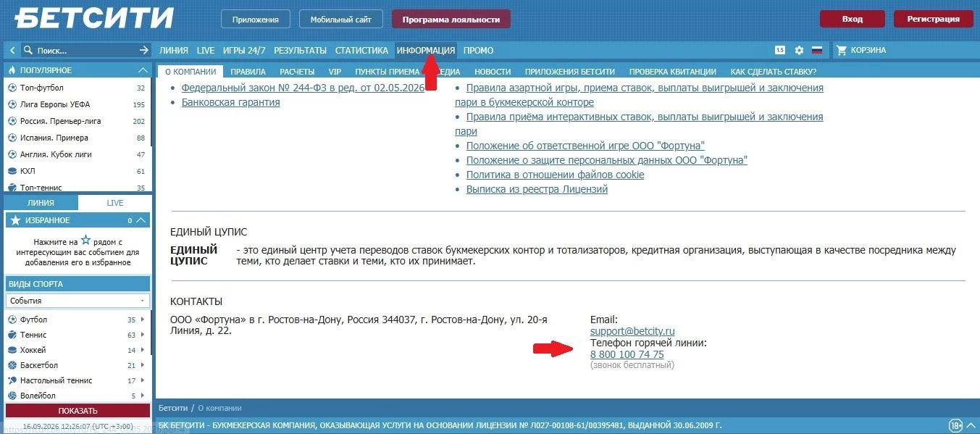Click the flame icon next to ПОПУЛЯРНОЕ
The height and width of the screenshot is (434, 980).
point(12,70)
